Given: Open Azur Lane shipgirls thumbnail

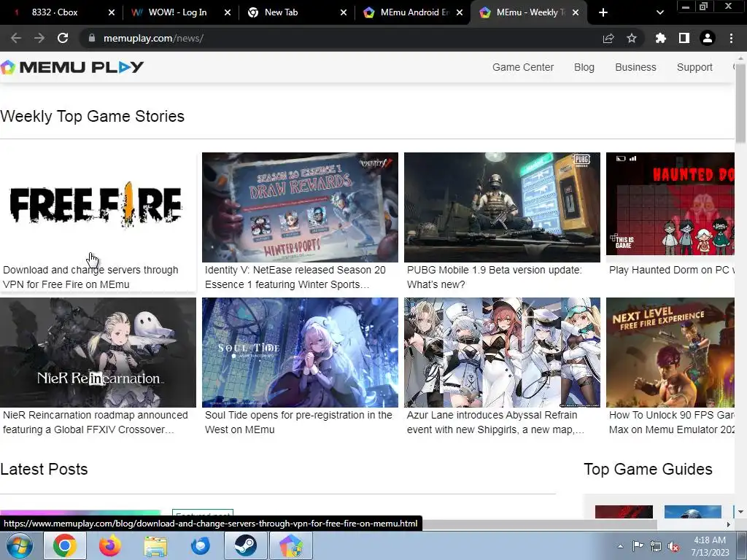Looking at the screenshot, I should click(x=502, y=352).
